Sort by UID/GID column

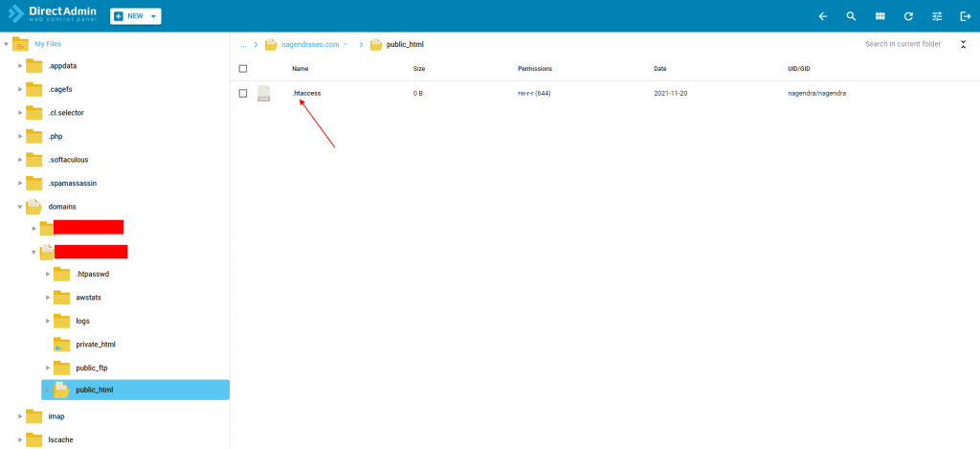tap(799, 69)
